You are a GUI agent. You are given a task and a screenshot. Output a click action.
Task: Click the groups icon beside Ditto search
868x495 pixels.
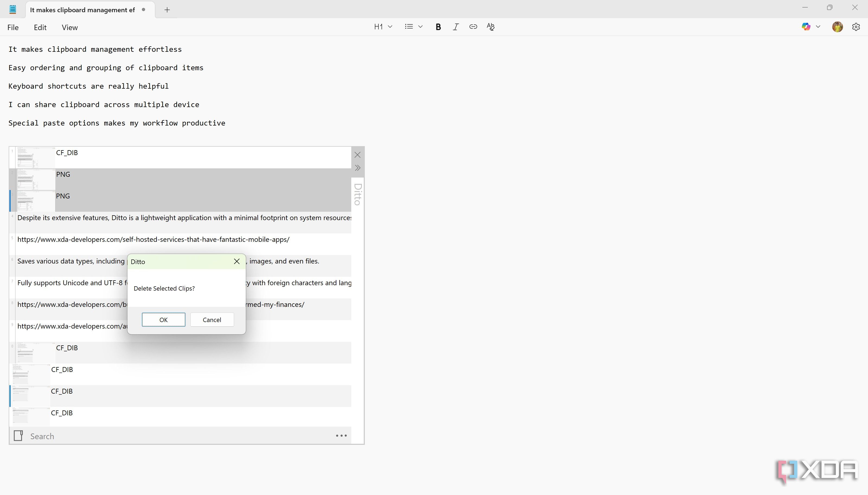click(x=18, y=436)
